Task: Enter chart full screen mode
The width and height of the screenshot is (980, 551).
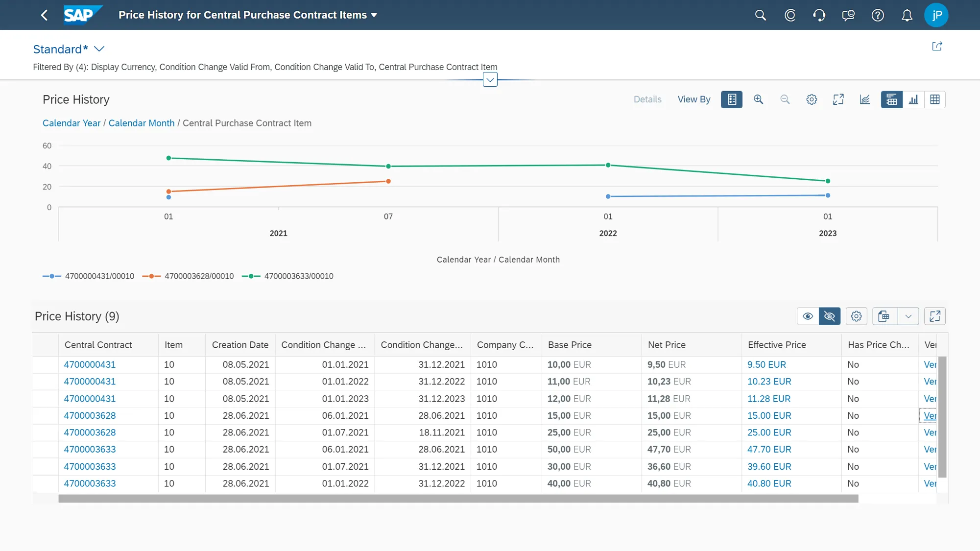Action: (x=838, y=99)
